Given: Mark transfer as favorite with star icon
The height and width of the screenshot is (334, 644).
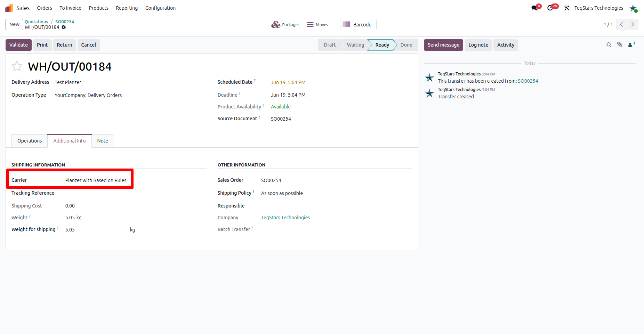Looking at the screenshot, I should tap(17, 66).
